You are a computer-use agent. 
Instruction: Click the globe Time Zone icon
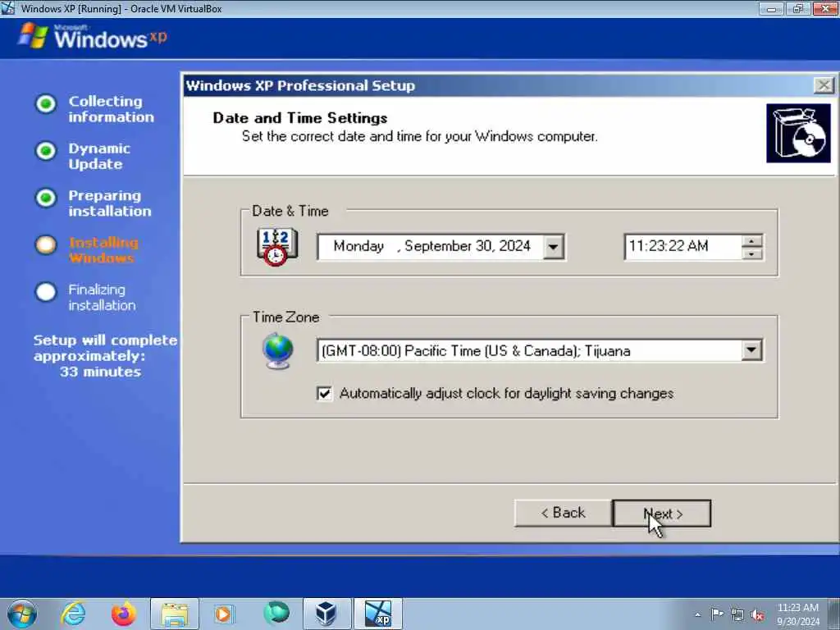pyautogui.click(x=278, y=351)
